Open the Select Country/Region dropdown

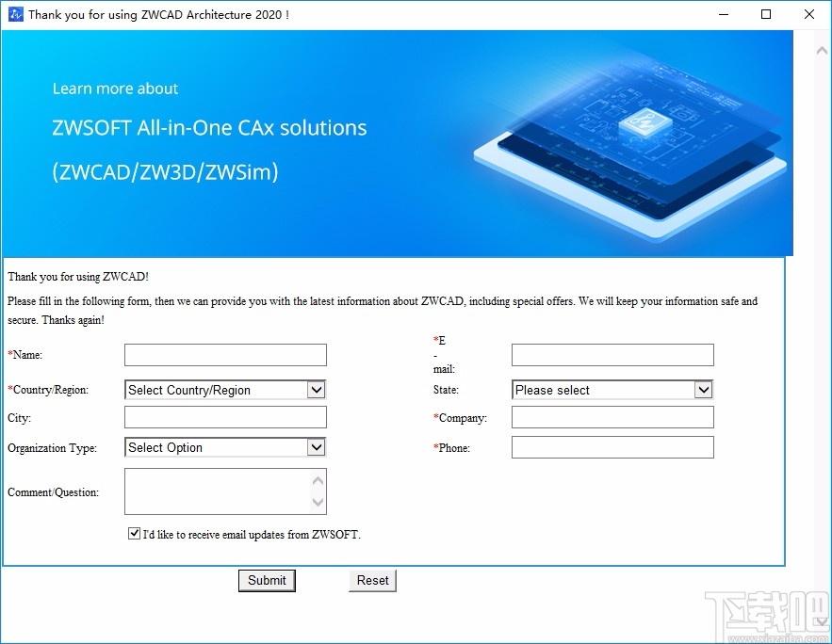pyautogui.click(x=225, y=390)
